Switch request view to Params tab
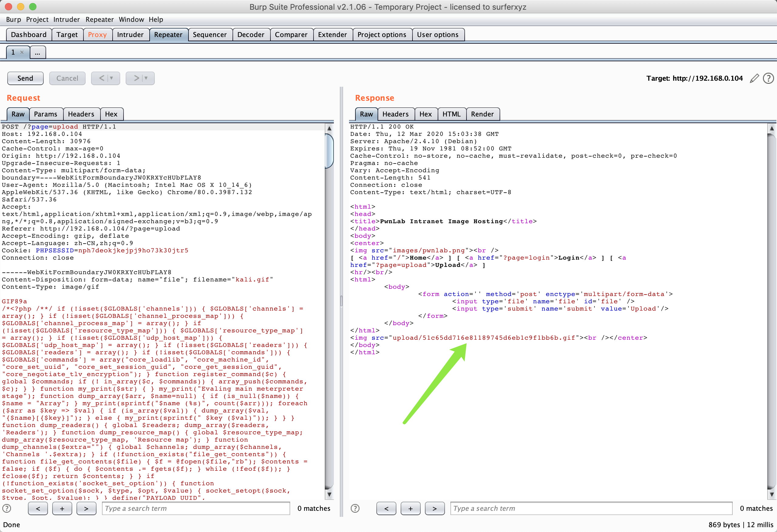This screenshot has width=777, height=532. (x=46, y=114)
